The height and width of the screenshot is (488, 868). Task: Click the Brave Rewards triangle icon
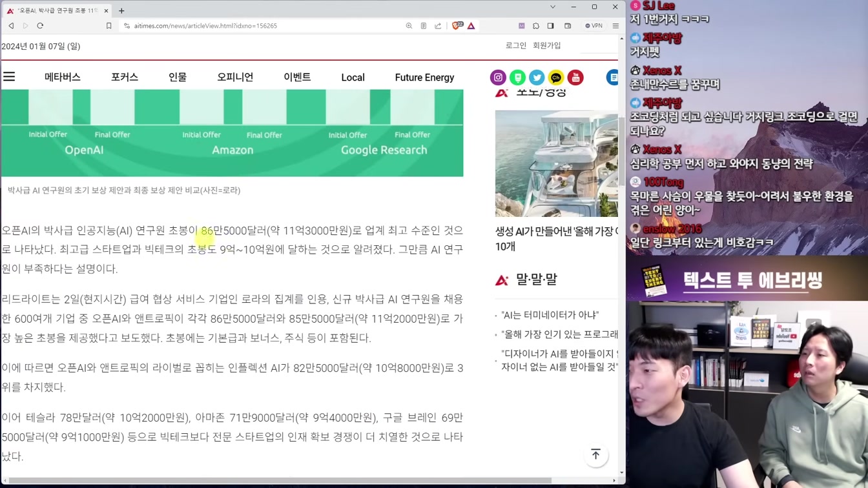471,26
